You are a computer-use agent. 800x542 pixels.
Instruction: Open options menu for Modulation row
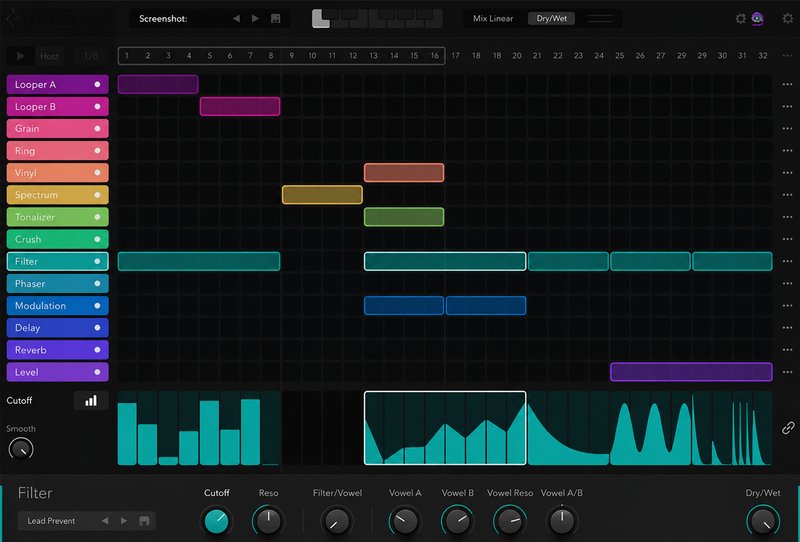click(x=787, y=306)
